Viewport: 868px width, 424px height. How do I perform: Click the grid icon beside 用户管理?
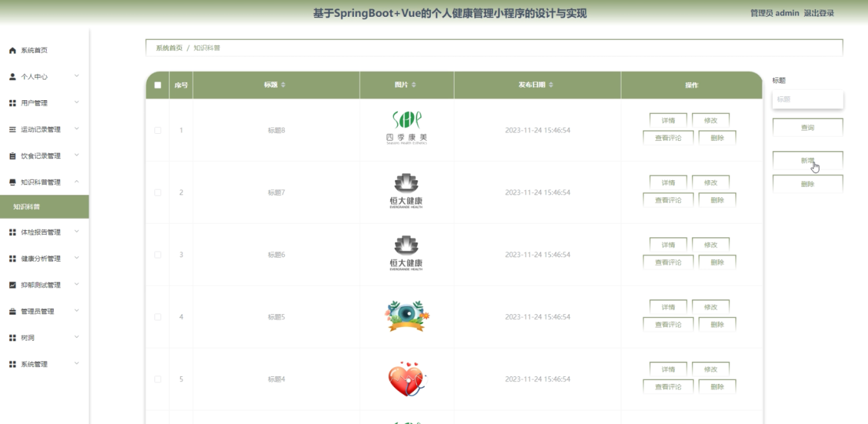pos(12,103)
